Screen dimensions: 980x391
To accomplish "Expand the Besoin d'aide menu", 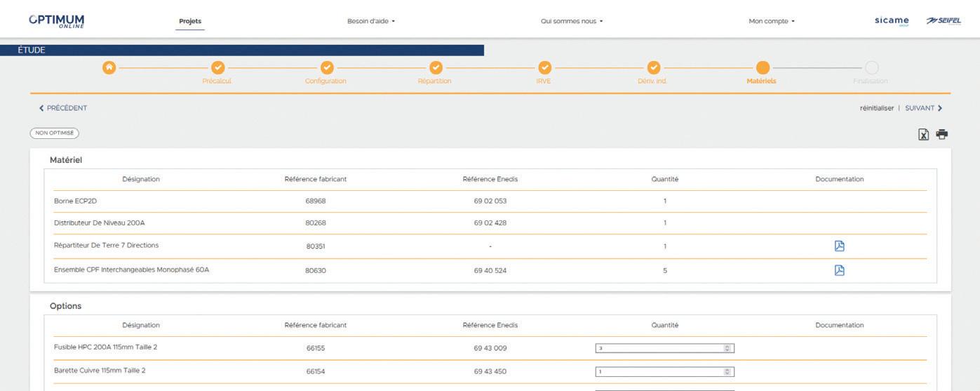I will click(x=371, y=21).
